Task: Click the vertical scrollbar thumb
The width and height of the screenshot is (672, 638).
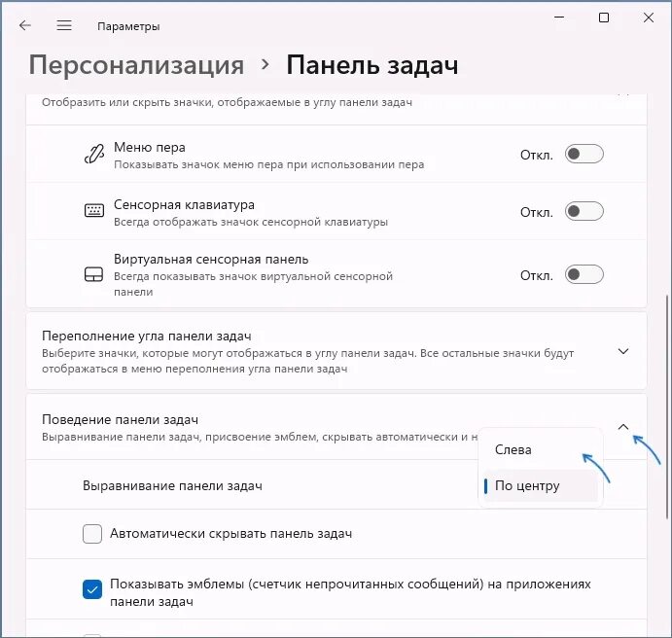Action: pyautogui.click(x=667, y=408)
